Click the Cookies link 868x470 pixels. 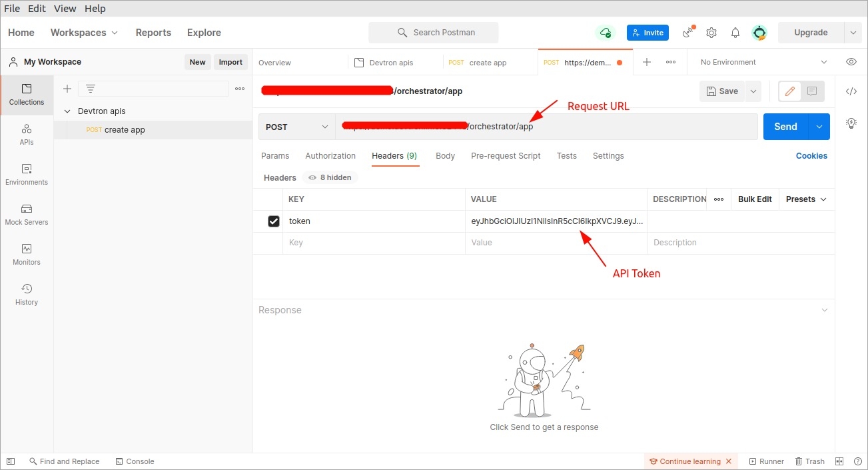[811, 156]
